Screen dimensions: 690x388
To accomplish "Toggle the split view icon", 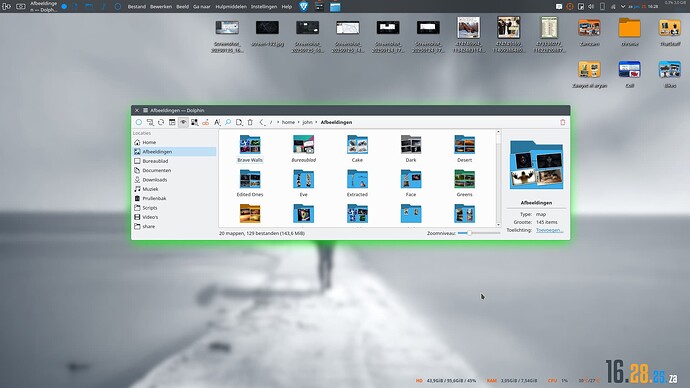I will [194, 122].
